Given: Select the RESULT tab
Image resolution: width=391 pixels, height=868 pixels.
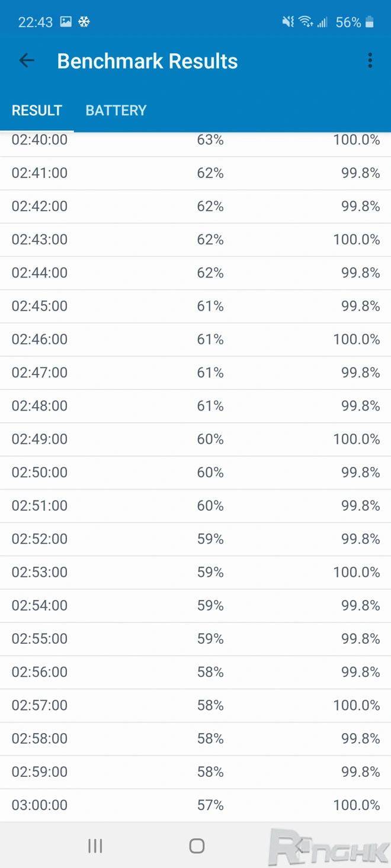Looking at the screenshot, I should pos(37,111).
